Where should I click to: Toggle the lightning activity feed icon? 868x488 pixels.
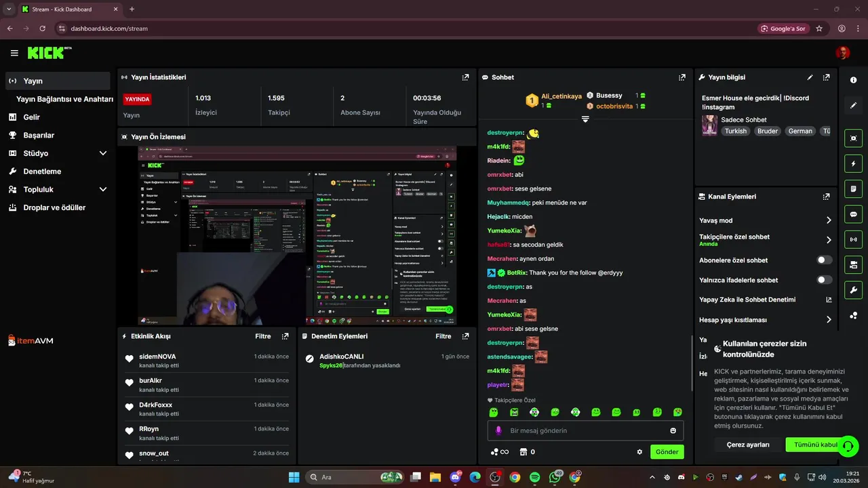853,163
